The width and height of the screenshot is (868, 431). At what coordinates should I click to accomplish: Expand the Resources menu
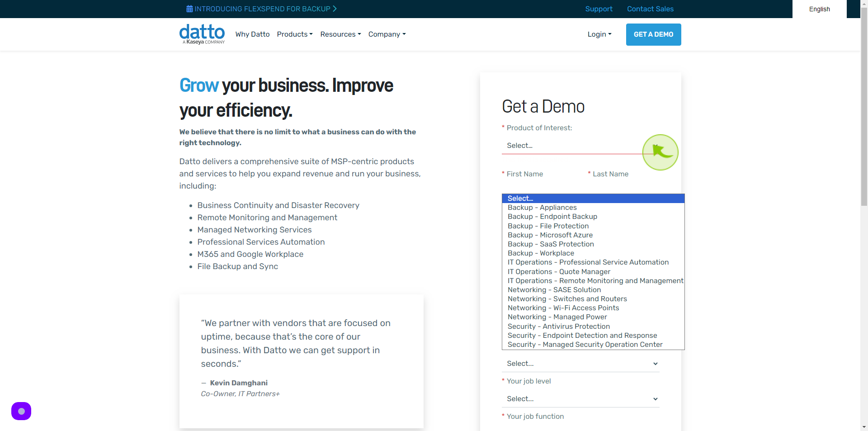point(340,34)
